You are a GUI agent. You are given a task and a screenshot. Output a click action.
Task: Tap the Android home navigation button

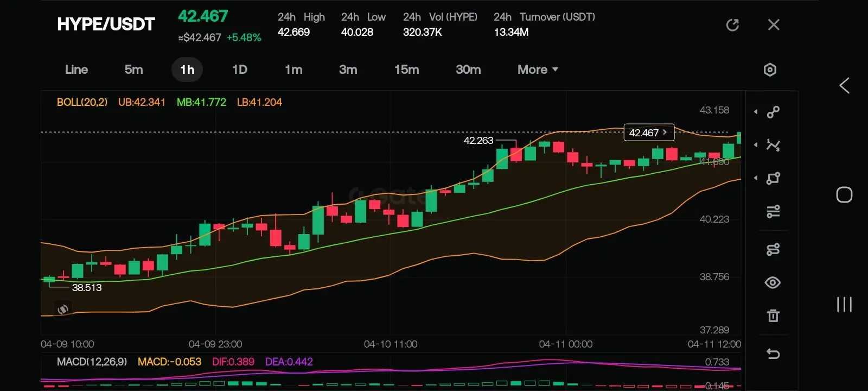844,194
